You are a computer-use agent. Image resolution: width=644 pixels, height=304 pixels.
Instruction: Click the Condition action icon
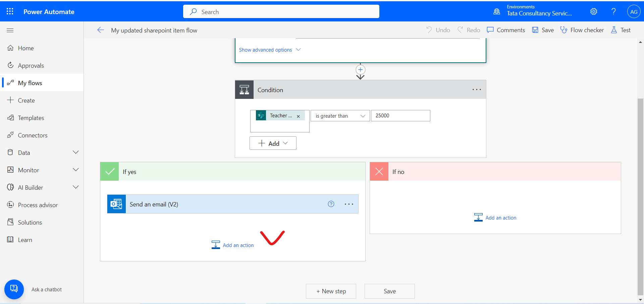pos(245,89)
